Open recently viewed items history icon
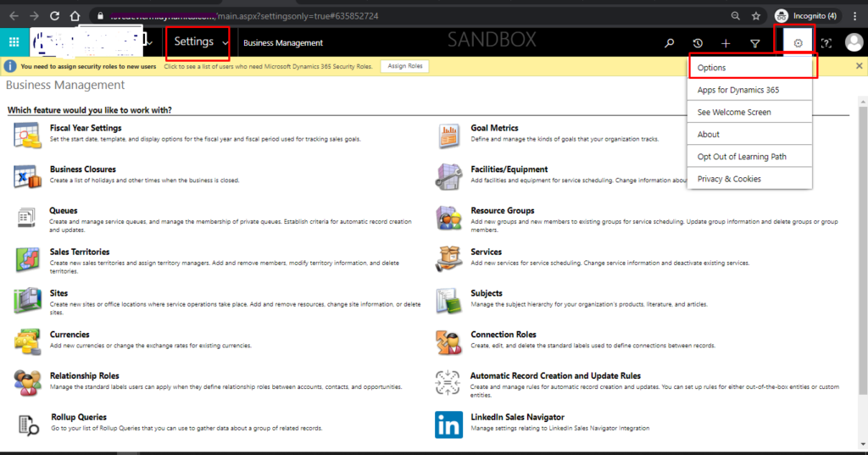868x455 pixels. click(698, 42)
